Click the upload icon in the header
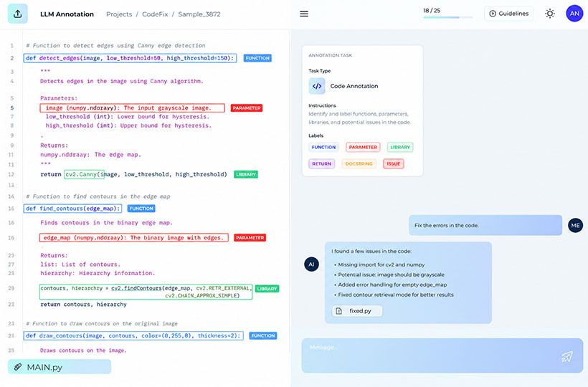This screenshot has height=387, width=588. point(18,14)
